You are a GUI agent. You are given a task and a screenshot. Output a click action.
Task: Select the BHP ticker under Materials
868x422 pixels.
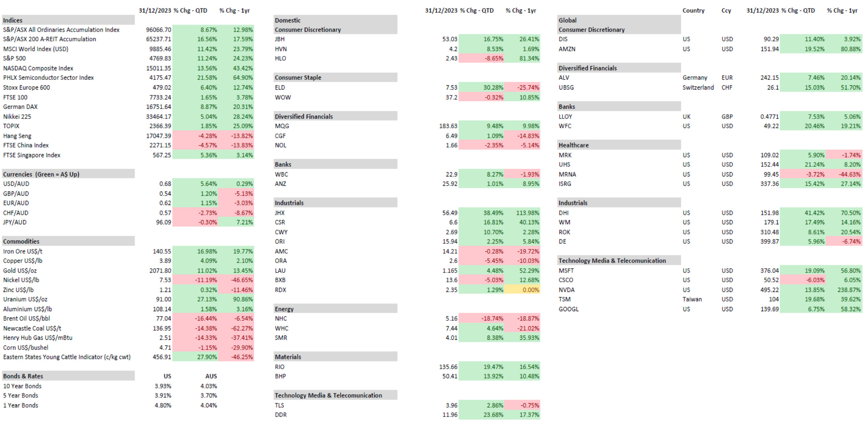click(280, 376)
